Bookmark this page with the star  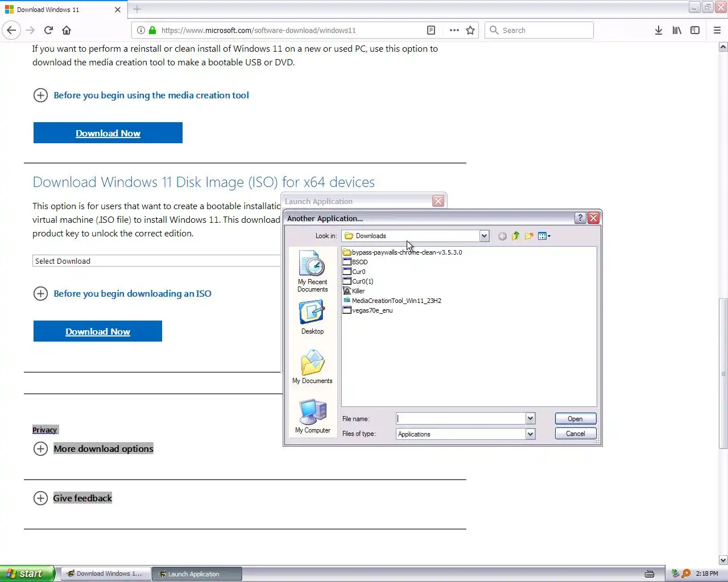click(x=470, y=30)
